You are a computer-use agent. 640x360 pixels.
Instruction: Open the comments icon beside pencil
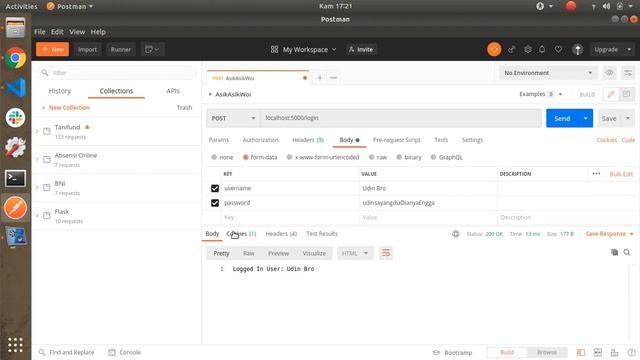[x=626, y=94]
